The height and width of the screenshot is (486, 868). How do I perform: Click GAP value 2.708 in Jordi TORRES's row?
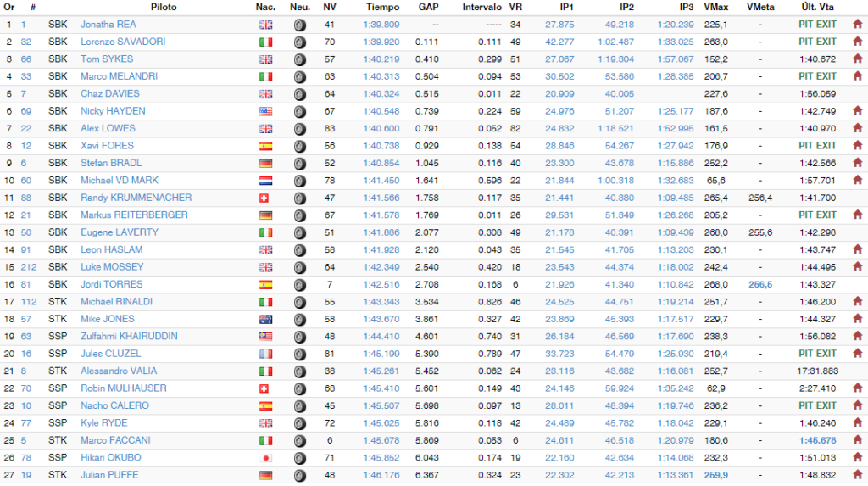pos(427,284)
